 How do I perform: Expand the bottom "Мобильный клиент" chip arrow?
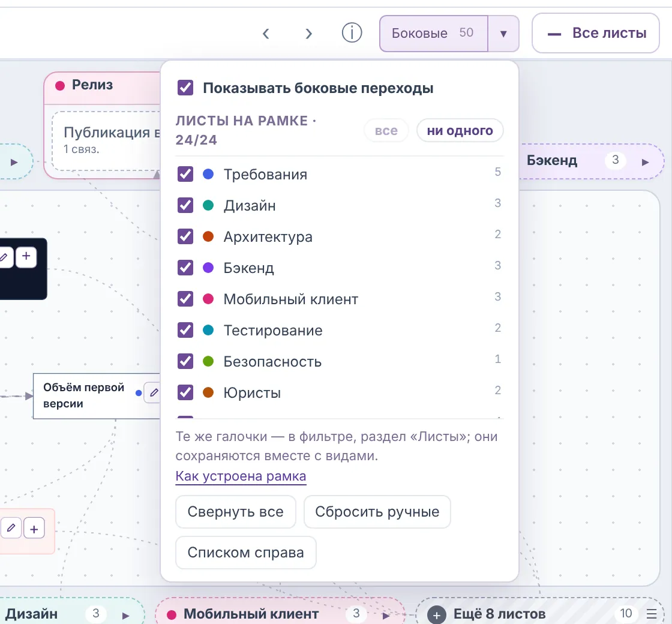click(x=386, y=616)
